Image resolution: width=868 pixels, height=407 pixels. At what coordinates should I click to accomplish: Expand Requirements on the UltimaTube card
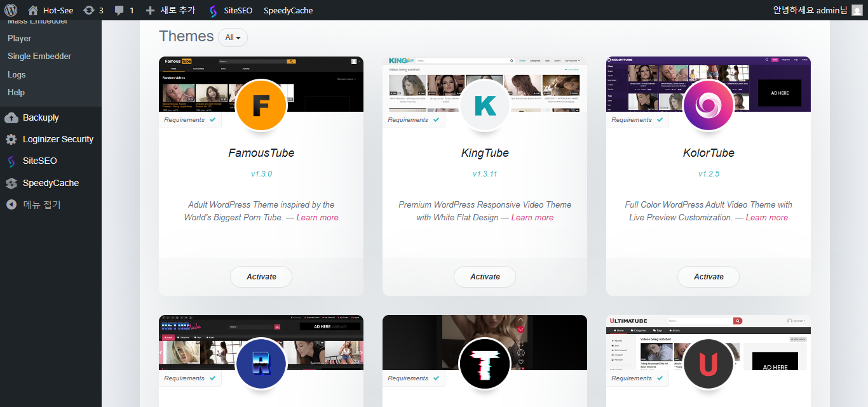click(637, 378)
